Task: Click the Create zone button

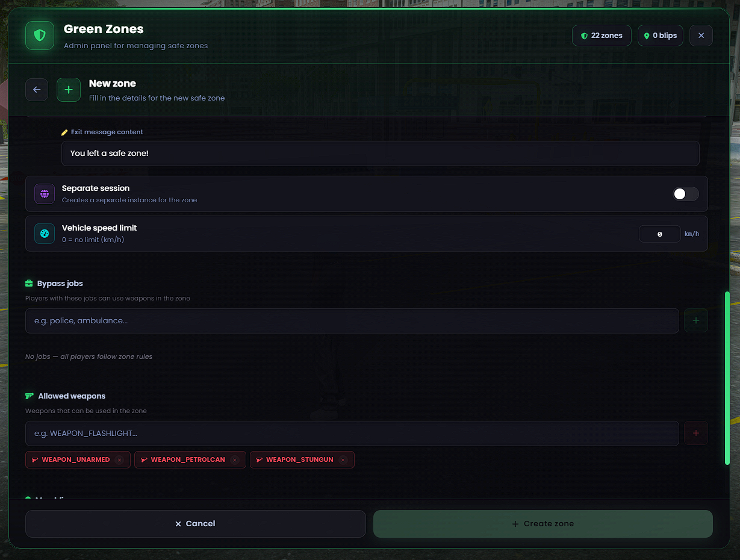Action: click(543, 524)
